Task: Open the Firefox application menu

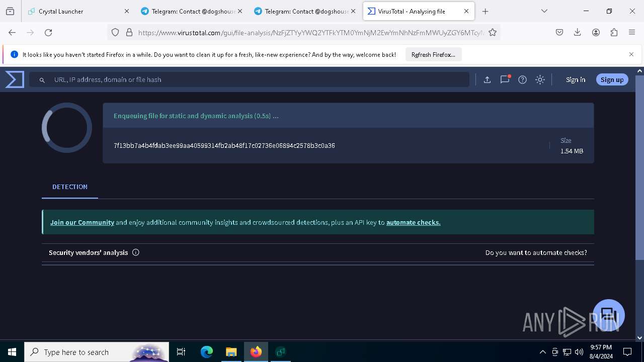Action: pos(632,32)
